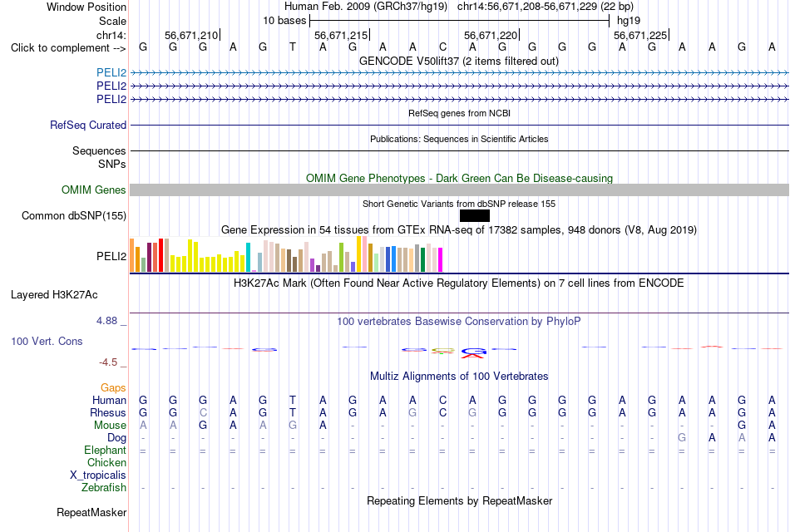The width and height of the screenshot is (790, 532).
Task: Click the SNPs track label
Action: (x=112, y=165)
